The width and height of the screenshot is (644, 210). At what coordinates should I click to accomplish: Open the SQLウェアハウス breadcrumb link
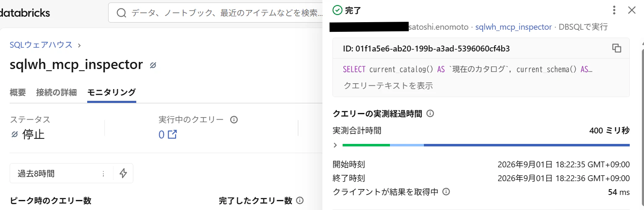[41, 45]
